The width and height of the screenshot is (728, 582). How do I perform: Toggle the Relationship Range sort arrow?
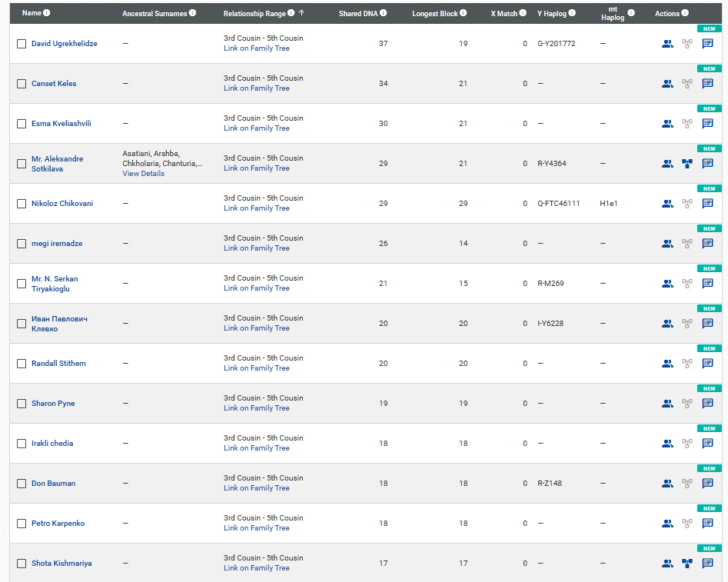click(x=301, y=13)
